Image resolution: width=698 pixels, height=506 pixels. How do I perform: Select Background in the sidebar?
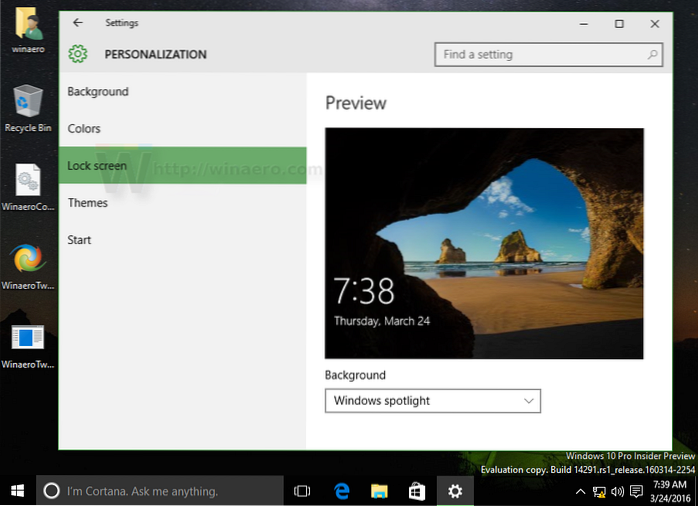click(98, 92)
